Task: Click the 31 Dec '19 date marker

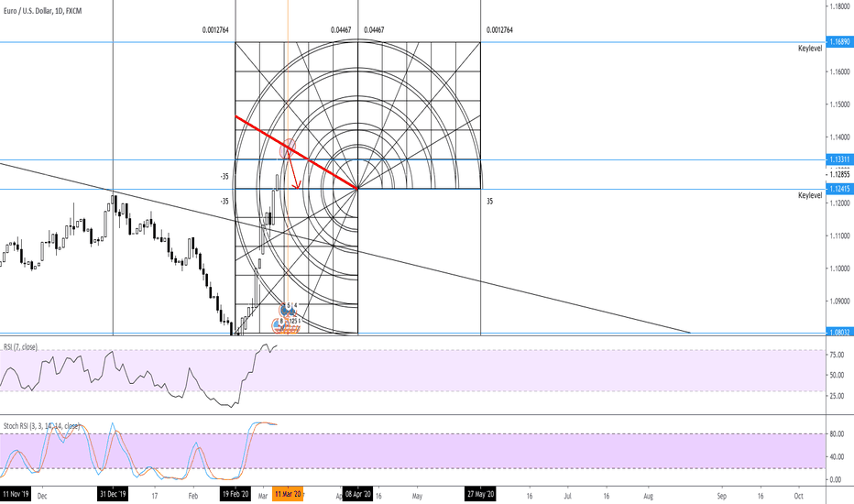Action: tap(113, 494)
